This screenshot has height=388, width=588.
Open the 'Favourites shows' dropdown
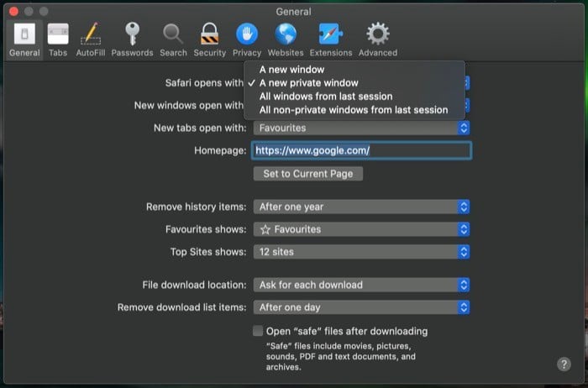point(361,229)
